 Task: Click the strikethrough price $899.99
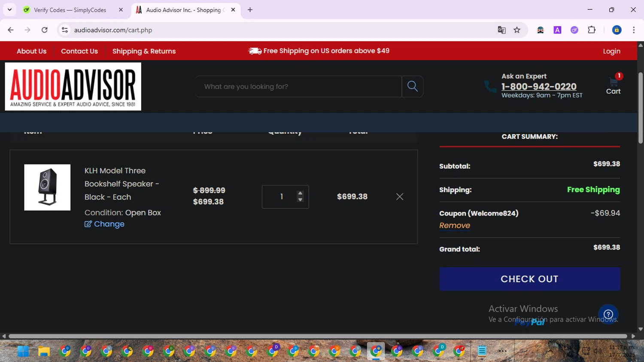209,190
